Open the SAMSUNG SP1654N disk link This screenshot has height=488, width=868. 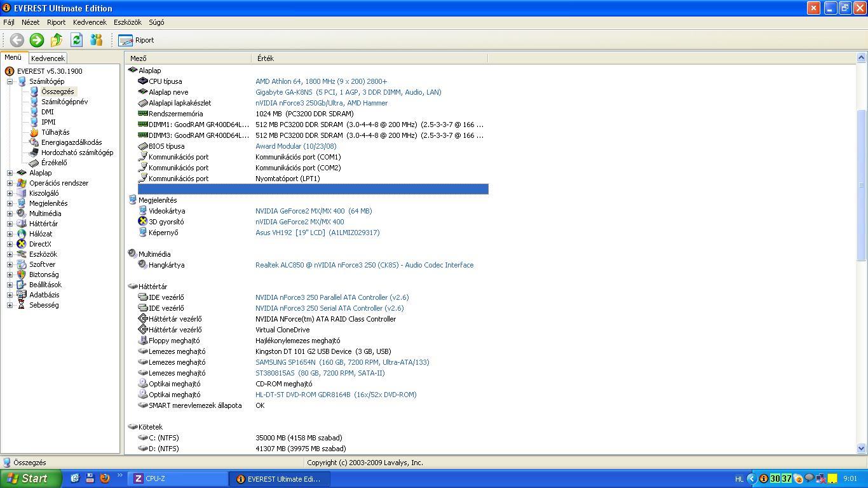(342, 362)
